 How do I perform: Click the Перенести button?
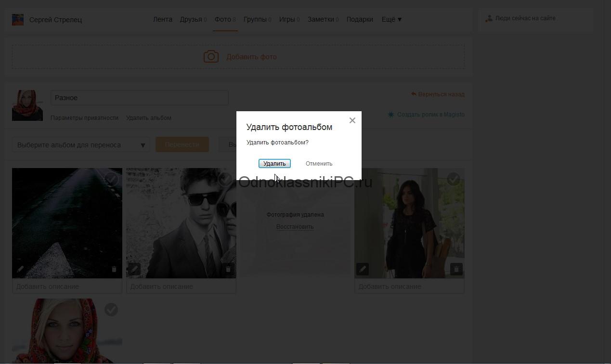pos(182,144)
